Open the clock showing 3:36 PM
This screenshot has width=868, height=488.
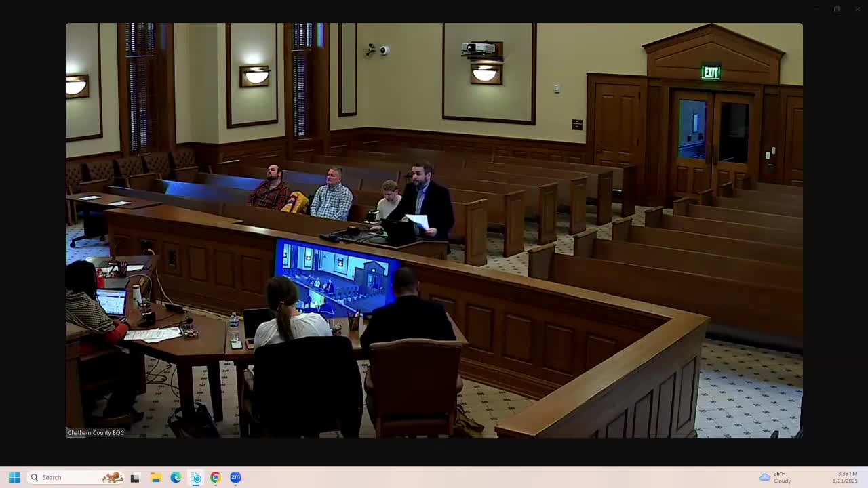(845, 477)
